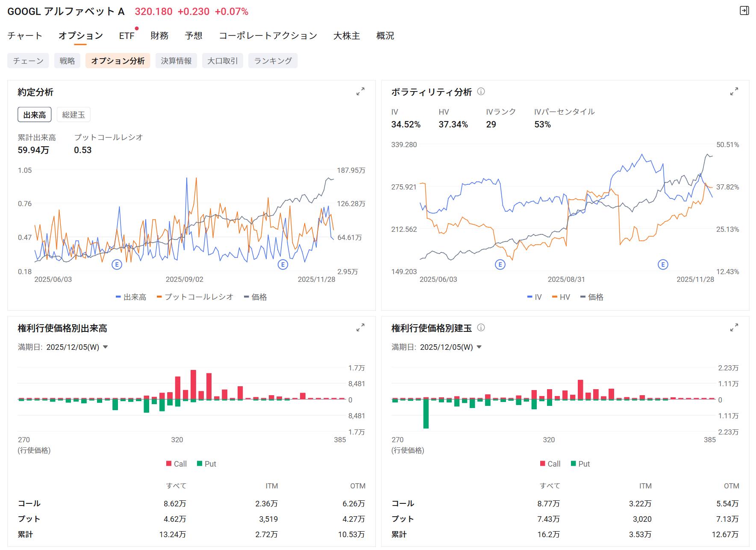Open the 戦略 sub-tab
Viewport: 756px width, 550px height.
(67, 61)
